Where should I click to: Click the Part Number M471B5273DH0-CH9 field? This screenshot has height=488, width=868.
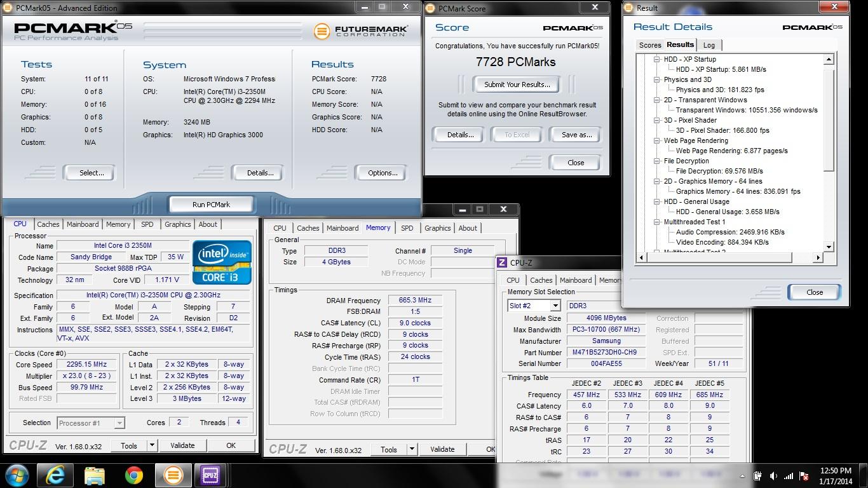[x=606, y=353]
